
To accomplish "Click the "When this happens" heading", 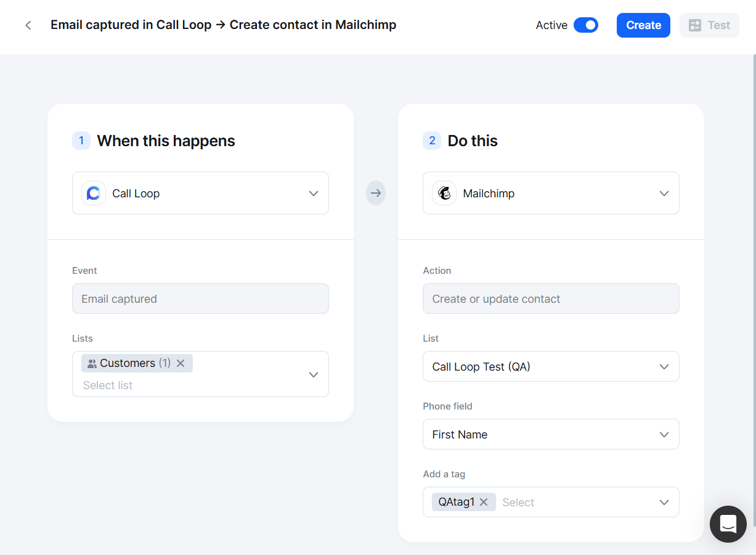I will tap(166, 141).
